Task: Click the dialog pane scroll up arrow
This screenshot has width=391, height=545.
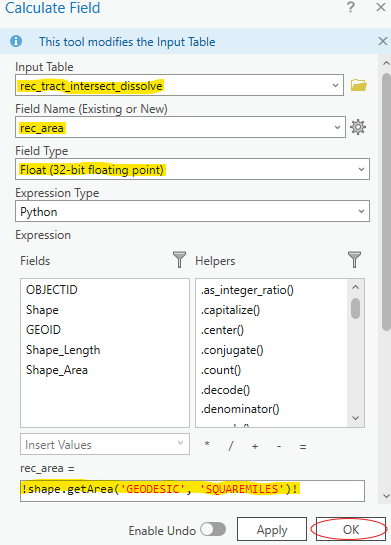Action: click(x=386, y=63)
